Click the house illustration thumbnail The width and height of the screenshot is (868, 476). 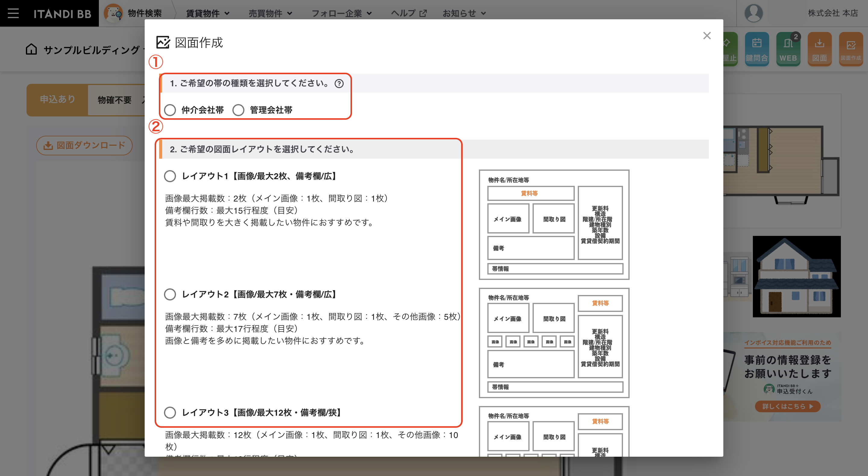(797, 276)
